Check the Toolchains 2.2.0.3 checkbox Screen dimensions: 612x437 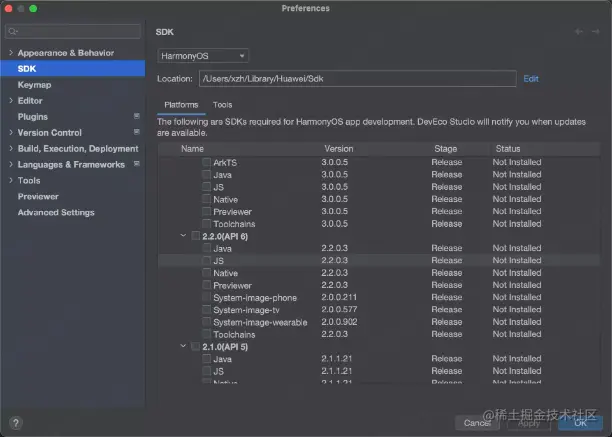[x=206, y=334]
